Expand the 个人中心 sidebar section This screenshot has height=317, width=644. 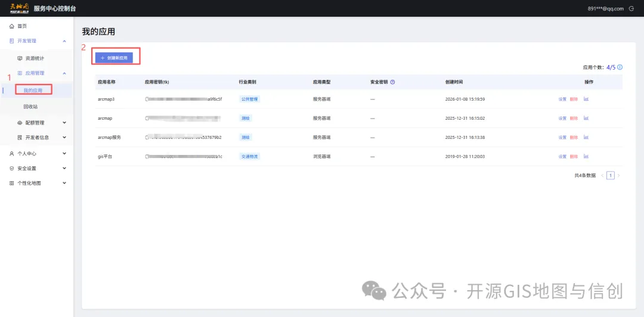click(64, 154)
